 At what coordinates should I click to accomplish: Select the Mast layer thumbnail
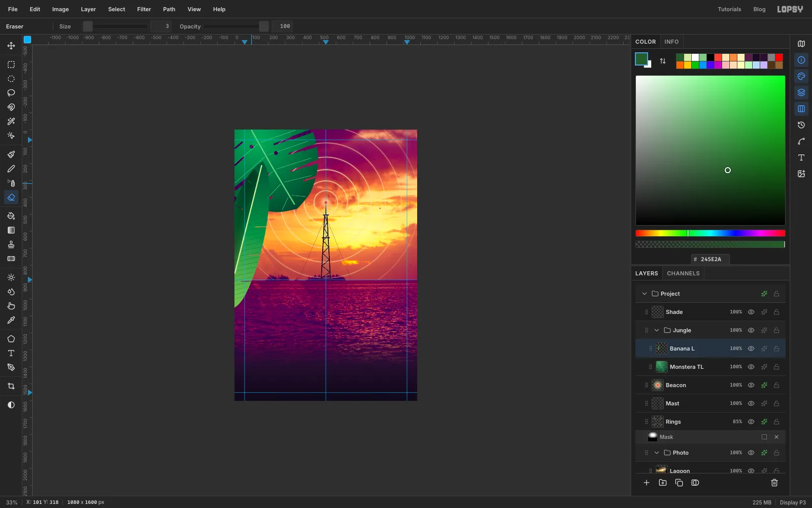coord(658,403)
